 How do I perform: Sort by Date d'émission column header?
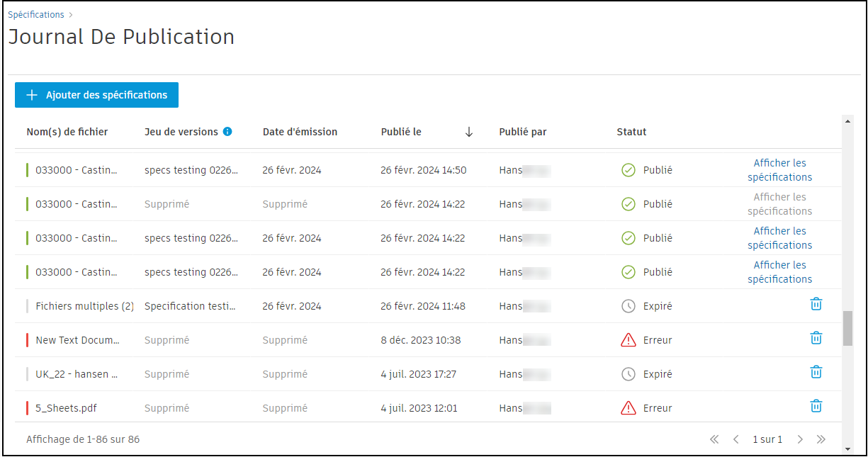click(300, 132)
